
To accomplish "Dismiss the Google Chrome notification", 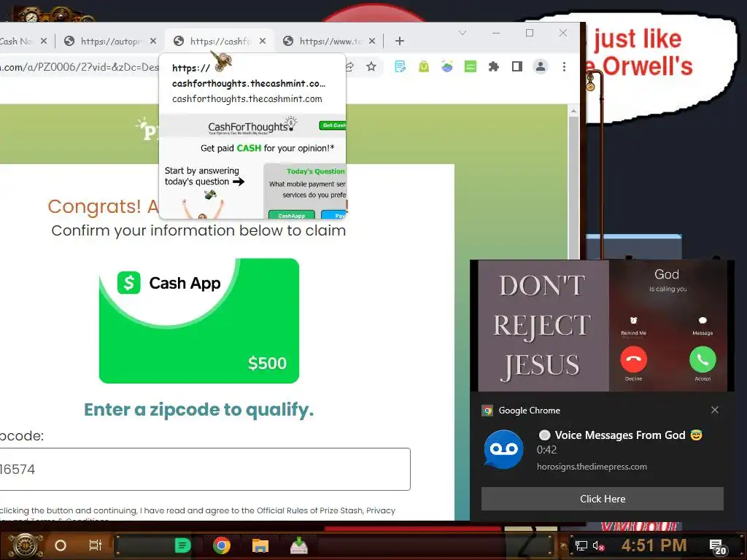I will (x=715, y=410).
